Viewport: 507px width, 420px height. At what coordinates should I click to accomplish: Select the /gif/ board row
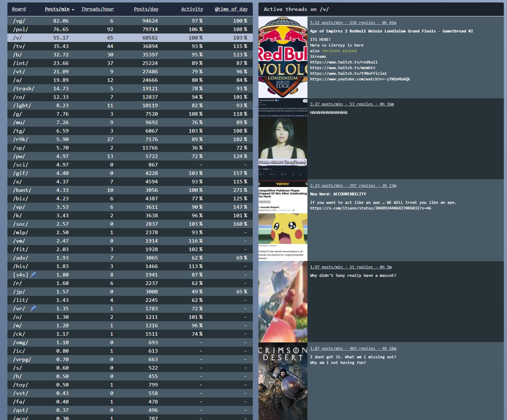coord(130,173)
